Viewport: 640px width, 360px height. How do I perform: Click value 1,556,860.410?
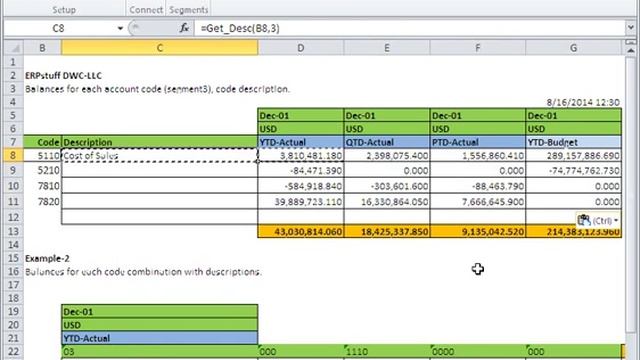(478, 156)
